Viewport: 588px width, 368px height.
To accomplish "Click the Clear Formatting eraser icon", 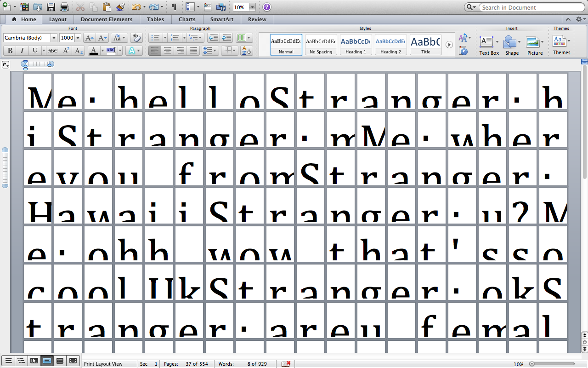I will coord(136,38).
